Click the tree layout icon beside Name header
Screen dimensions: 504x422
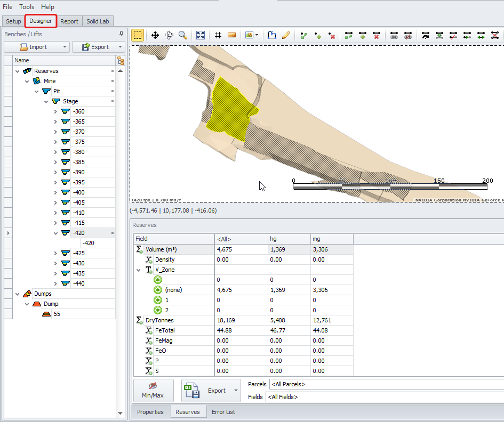(x=120, y=61)
